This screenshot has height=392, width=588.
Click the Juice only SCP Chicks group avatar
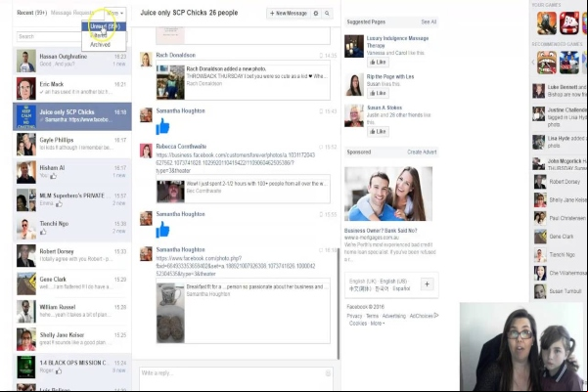click(26, 116)
